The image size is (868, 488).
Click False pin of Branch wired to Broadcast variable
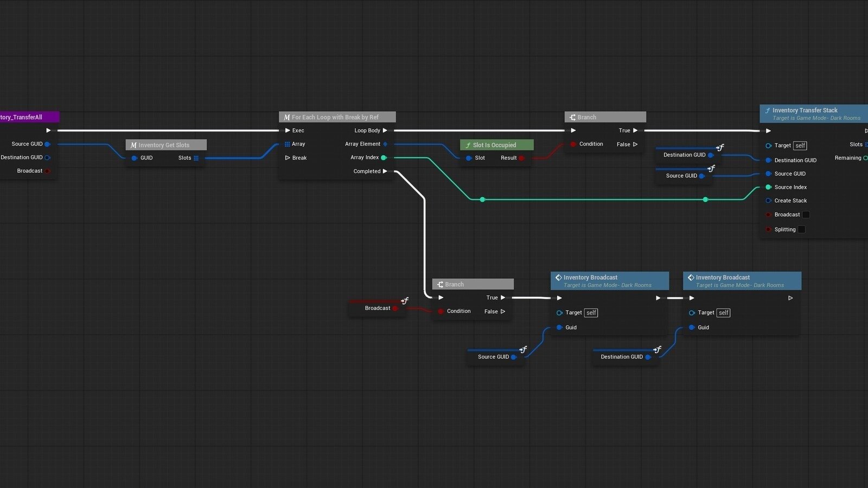(x=503, y=311)
